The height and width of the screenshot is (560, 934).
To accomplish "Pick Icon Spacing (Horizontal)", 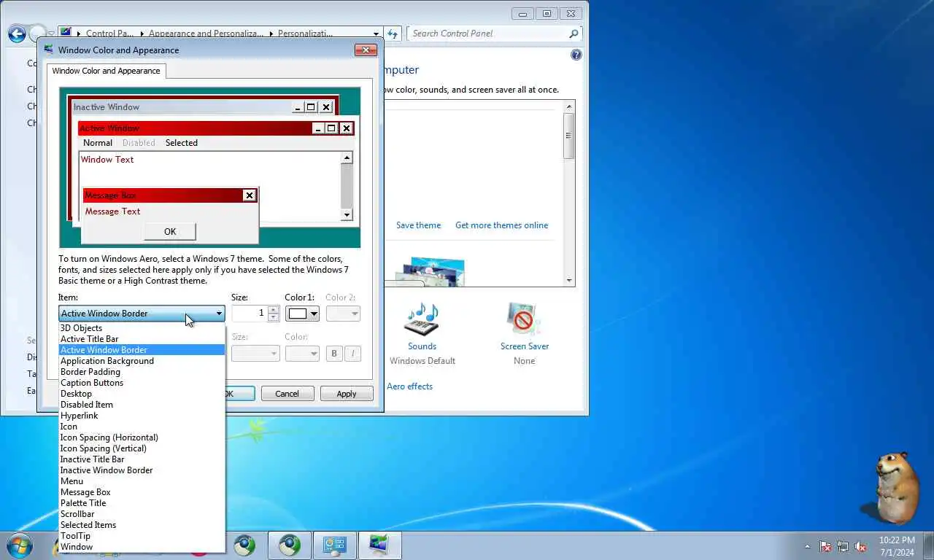I will (x=142, y=437).
